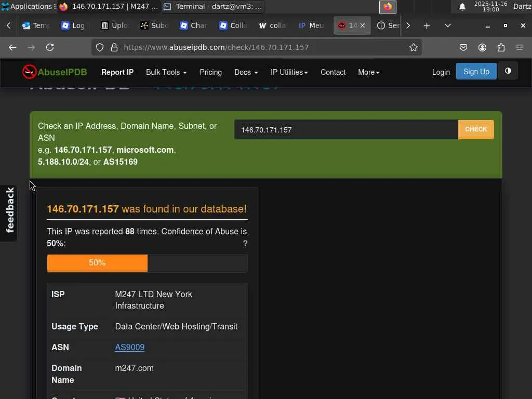Click the site security padlock icon
Viewport: 532px width, 399px height.
[x=114, y=47]
